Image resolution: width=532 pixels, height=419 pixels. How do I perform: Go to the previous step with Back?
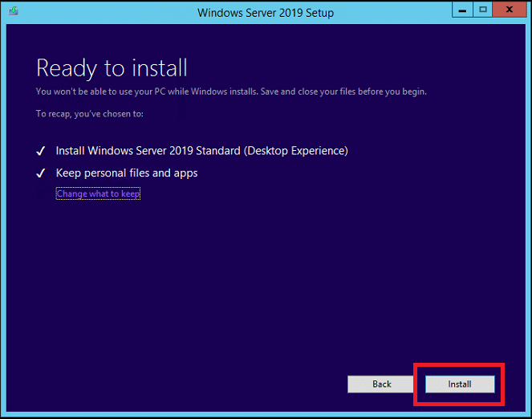coord(382,384)
